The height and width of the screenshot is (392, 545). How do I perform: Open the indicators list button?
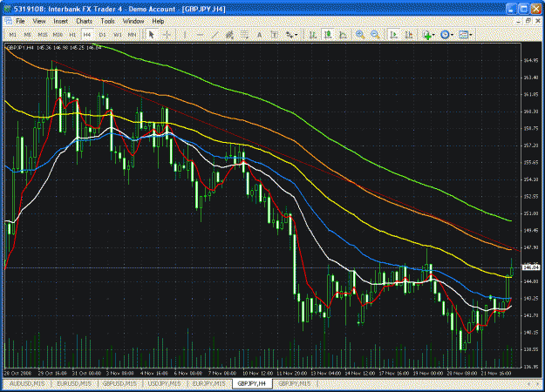(426, 35)
